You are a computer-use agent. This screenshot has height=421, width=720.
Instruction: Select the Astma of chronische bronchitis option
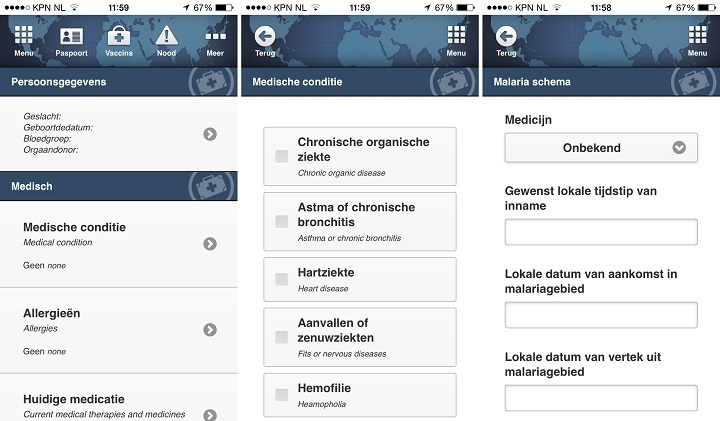coord(360,222)
